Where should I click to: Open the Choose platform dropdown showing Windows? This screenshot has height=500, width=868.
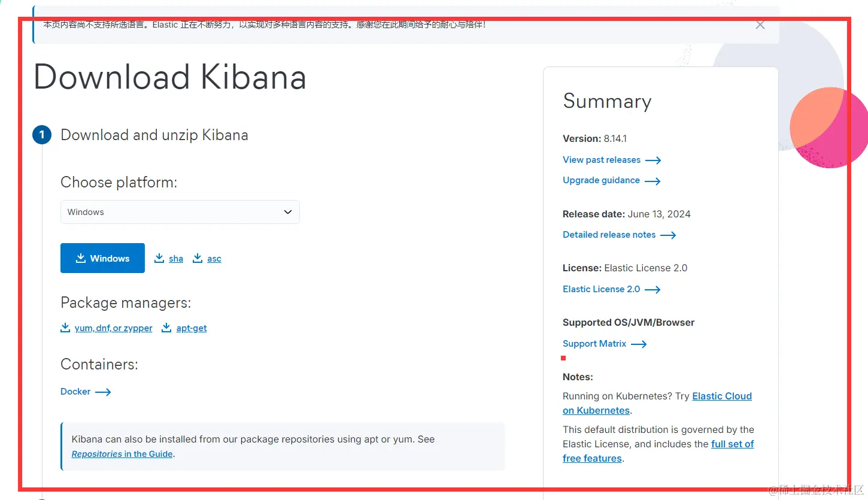point(180,212)
